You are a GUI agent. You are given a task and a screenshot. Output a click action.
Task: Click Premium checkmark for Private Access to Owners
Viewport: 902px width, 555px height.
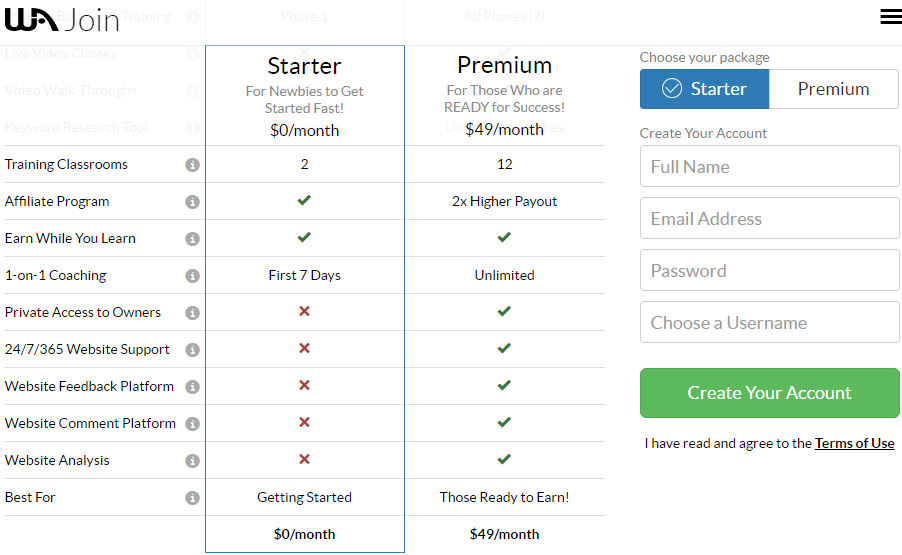tap(504, 311)
